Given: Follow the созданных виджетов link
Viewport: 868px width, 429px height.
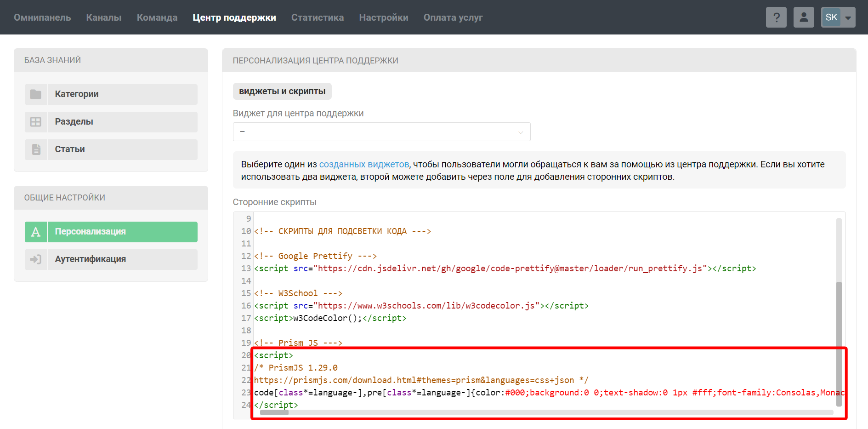Looking at the screenshot, I should point(364,164).
